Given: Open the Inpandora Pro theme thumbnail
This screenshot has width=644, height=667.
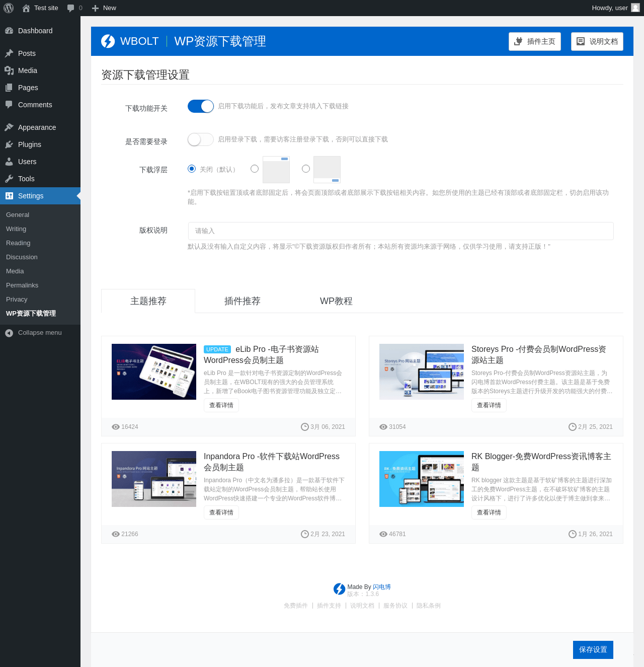Looking at the screenshot, I should [154, 479].
